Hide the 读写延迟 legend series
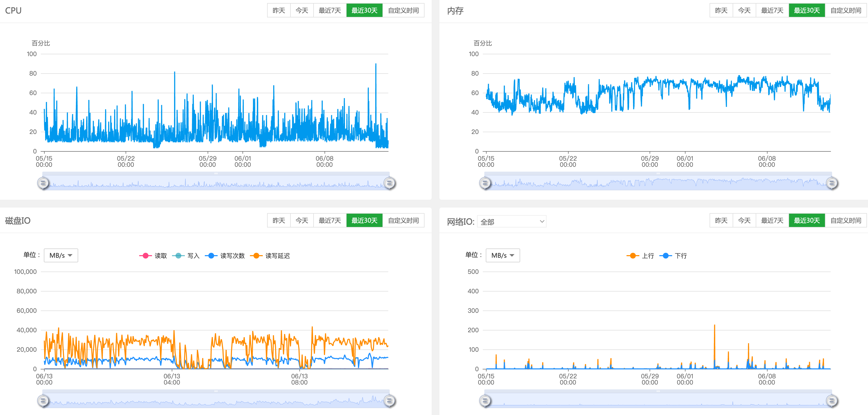The width and height of the screenshot is (868, 415). 270,256
